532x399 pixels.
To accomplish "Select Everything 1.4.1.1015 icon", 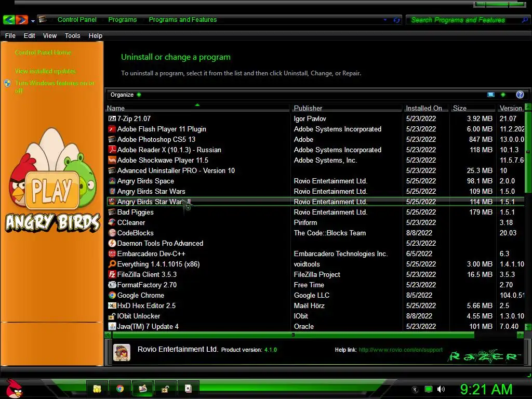I will point(112,264).
